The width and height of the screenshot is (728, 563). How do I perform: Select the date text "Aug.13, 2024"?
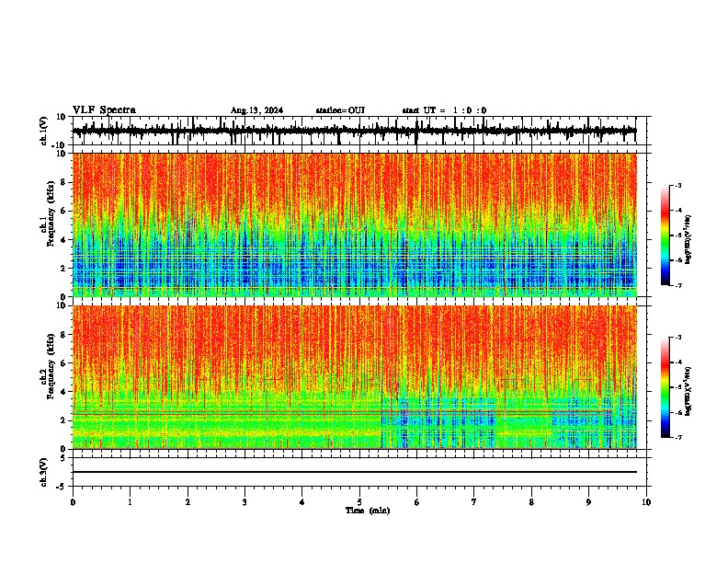pyautogui.click(x=256, y=110)
